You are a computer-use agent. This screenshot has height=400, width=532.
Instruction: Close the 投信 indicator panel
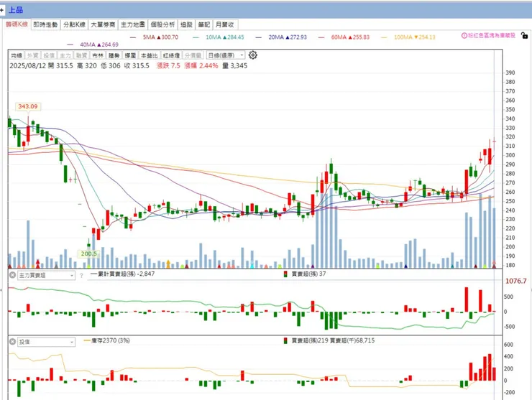(12, 342)
